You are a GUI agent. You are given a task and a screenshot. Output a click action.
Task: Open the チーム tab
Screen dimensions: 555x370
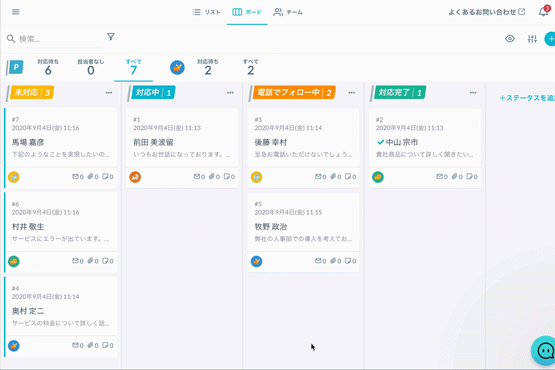[x=288, y=12]
